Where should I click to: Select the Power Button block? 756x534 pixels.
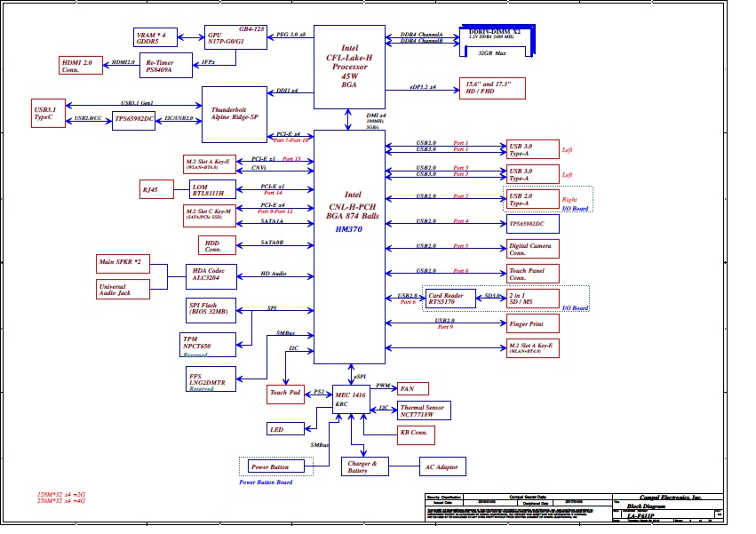click(x=277, y=466)
